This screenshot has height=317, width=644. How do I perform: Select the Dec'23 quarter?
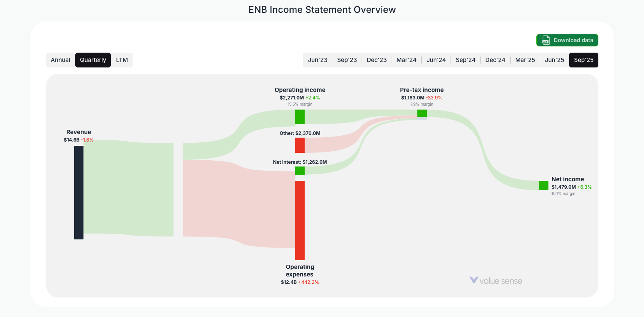pos(376,60)
